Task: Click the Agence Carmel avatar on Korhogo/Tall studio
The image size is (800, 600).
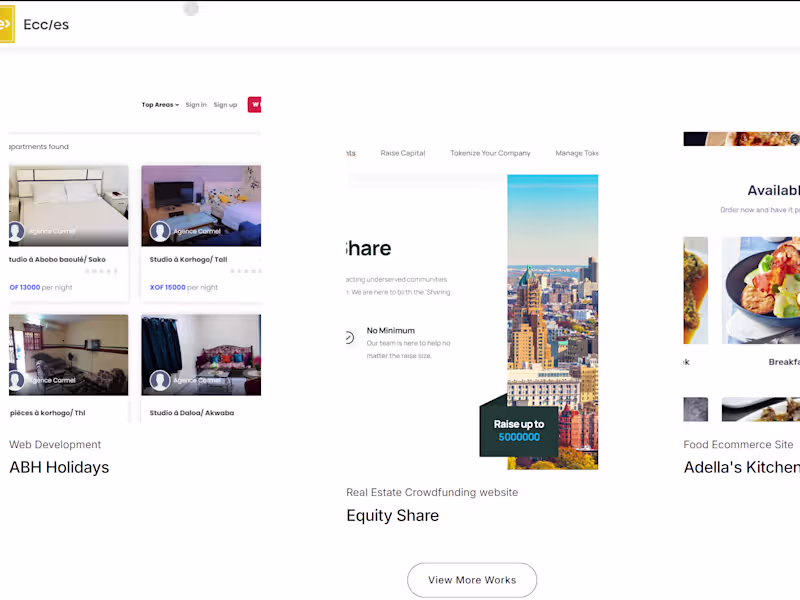Action: (160, 231)
